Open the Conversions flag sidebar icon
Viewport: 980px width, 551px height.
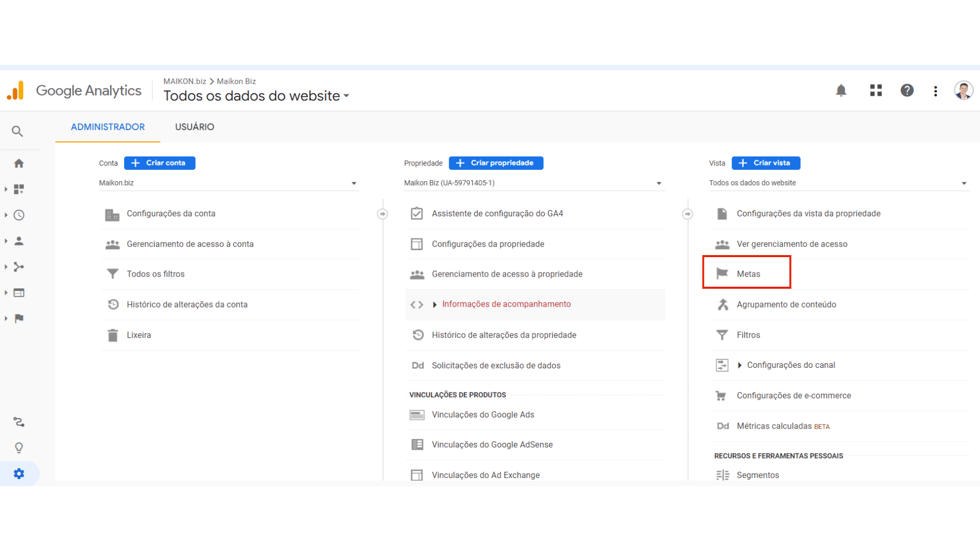pyautogui.click(x=19, y=318)
